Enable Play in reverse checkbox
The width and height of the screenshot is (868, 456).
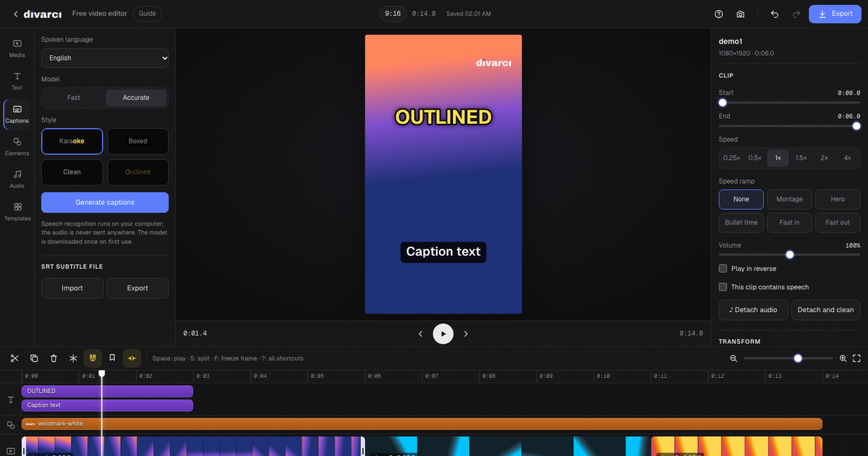point(723,269)
